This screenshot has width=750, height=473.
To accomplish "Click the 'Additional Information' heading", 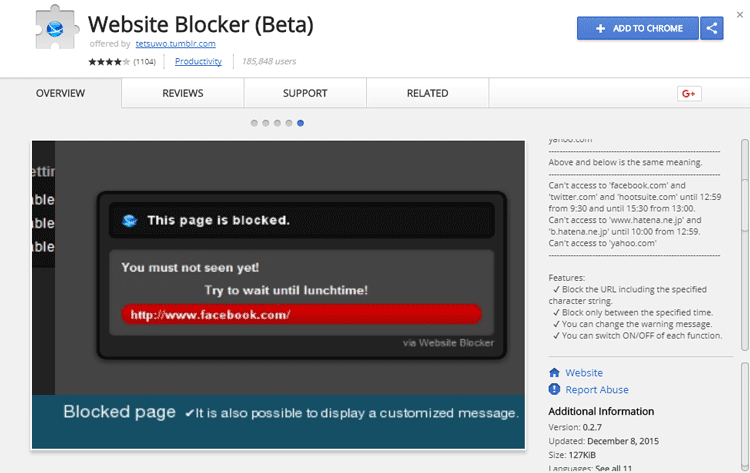I will click(601, 411).
